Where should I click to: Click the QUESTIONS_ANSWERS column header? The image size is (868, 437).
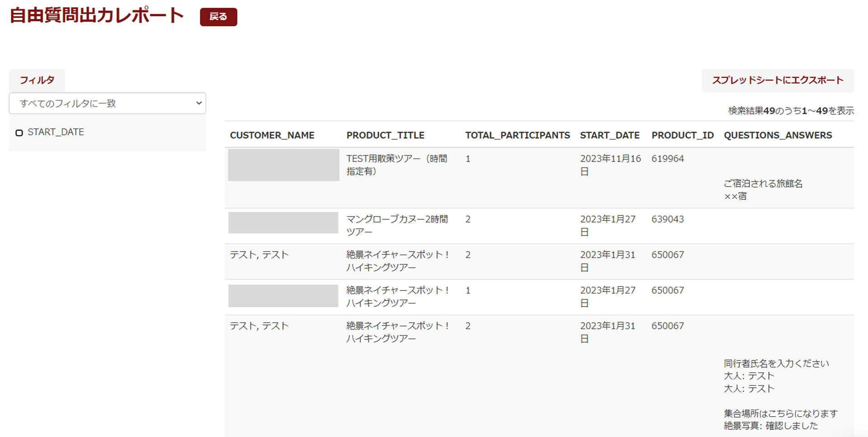[778, 135]
